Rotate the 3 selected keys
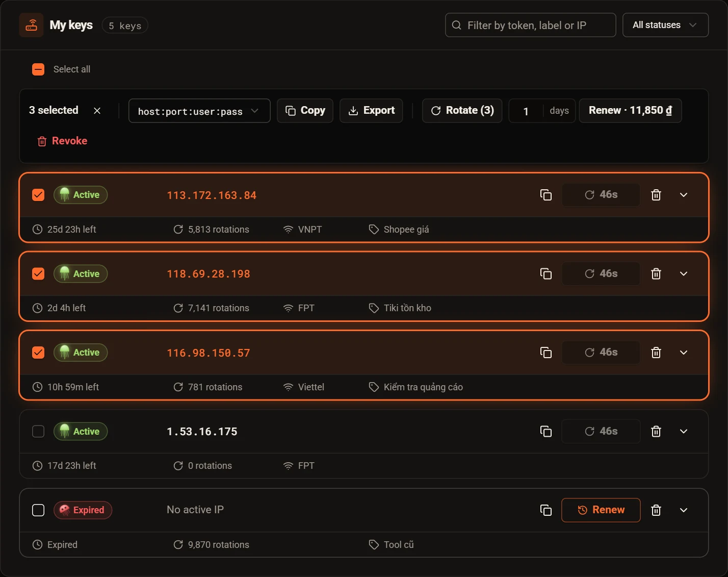This screenshot has width=728, height=577. pos(462,111)
